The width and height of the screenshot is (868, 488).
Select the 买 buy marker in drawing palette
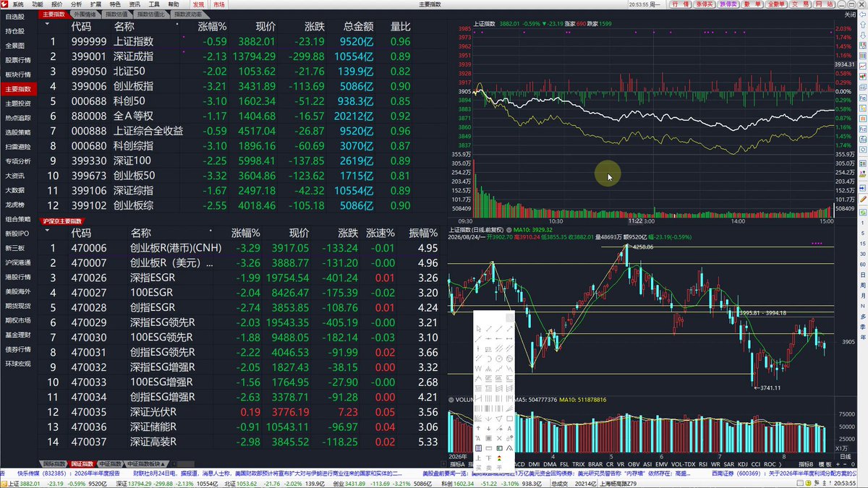478,467
